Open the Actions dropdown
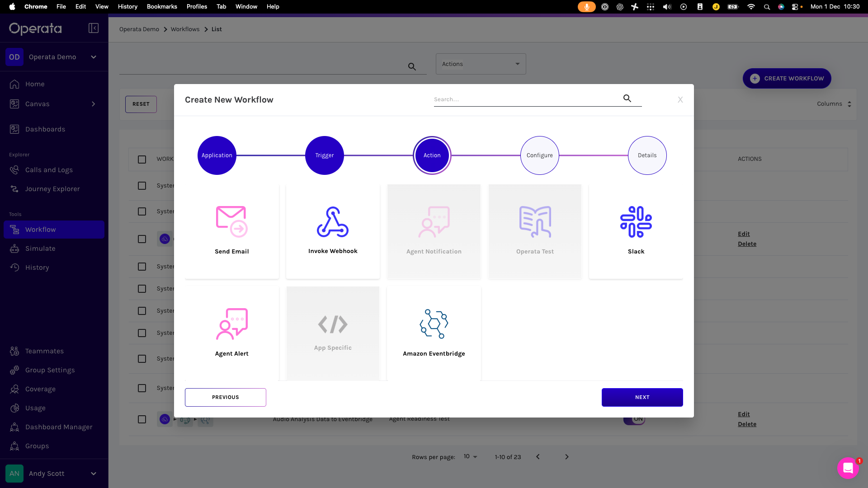The height and width of the screenshot is (488, 868). coord(481,64)
